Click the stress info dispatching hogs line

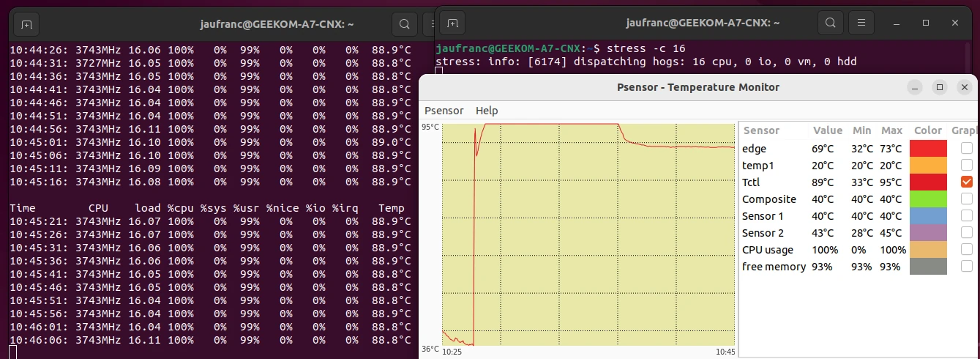coord(646,62)
